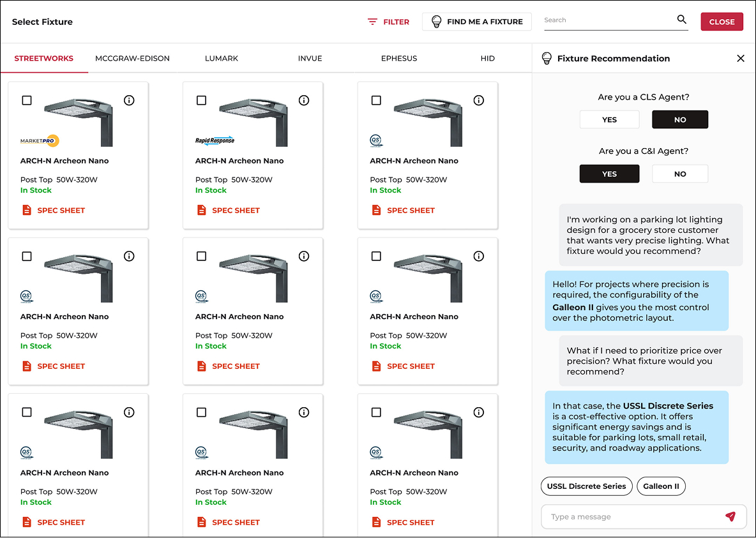Click the Rapid Response badge logo
The image size is (756, 538).
[215, 140]
